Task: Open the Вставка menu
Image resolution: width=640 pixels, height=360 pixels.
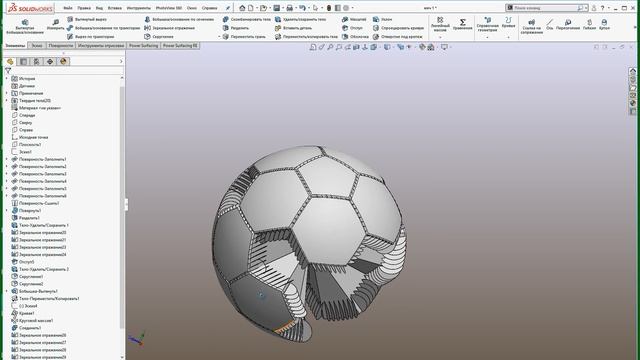Action: pyautogui.click(x=115, y=8)
